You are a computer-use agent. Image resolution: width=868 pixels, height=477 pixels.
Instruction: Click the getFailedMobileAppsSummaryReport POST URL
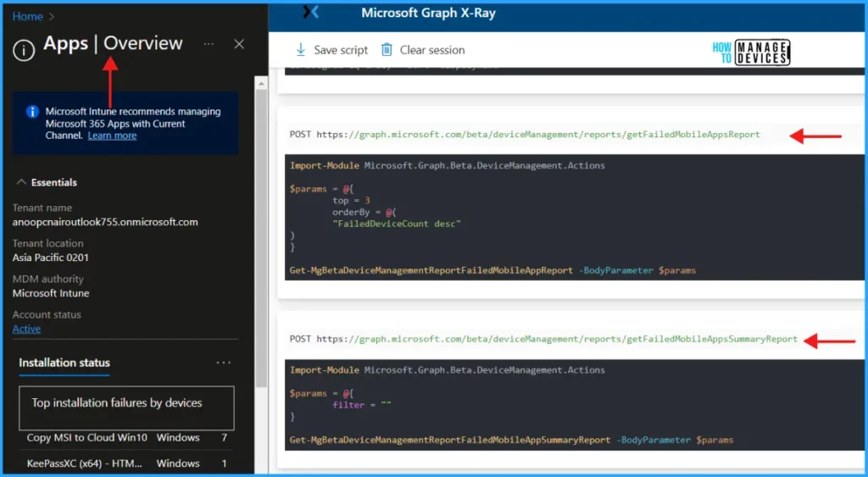[543, 339]
